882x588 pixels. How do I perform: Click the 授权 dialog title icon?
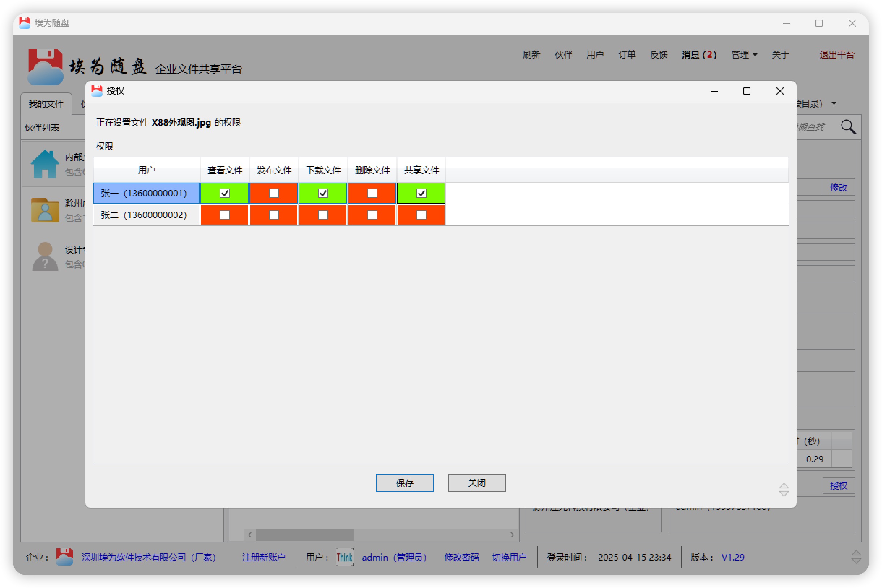pos(97,91)
